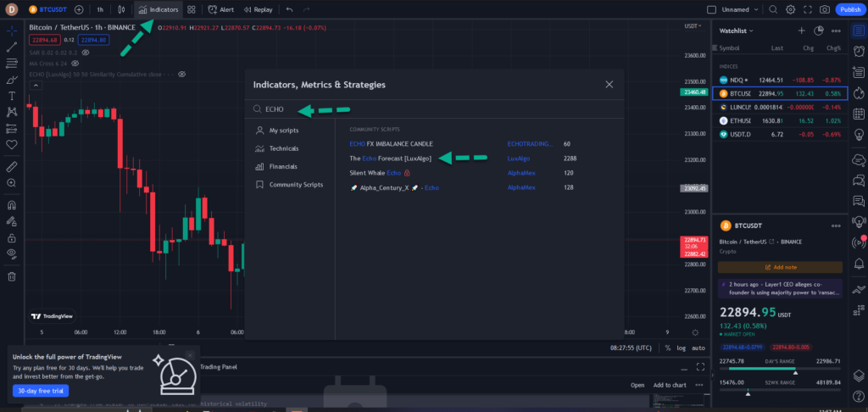
Task: Enter fullscreen mode
Action: point(808,9)
